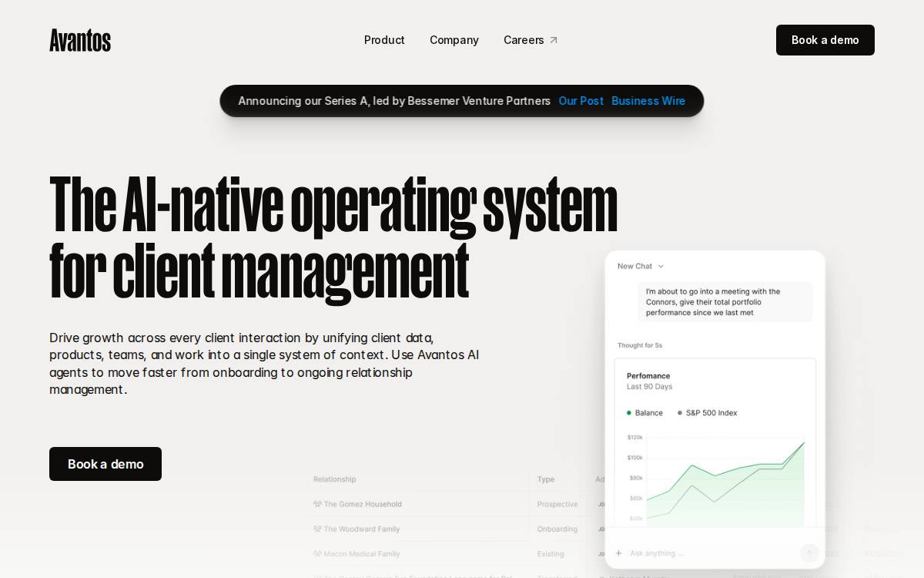Click the chat message about the Connors

click(725, 302)
